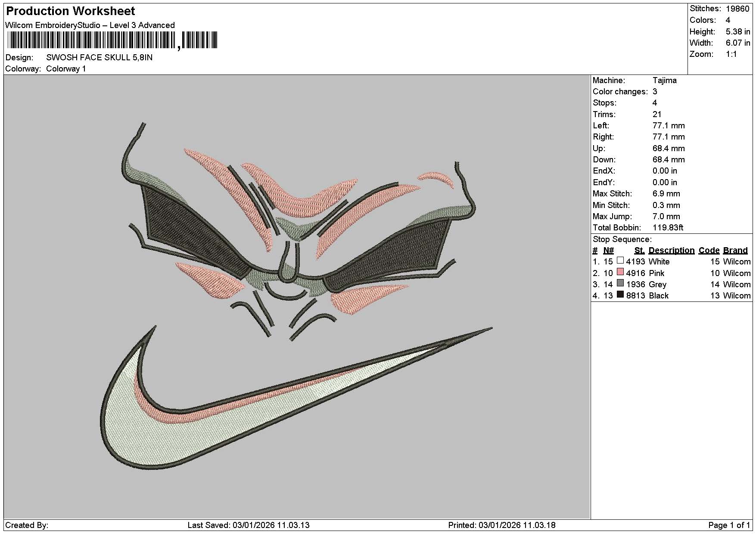Click the "Production Worksheet" title
Viewport: 756px width, 534px height.
click(x=70, y=11)
